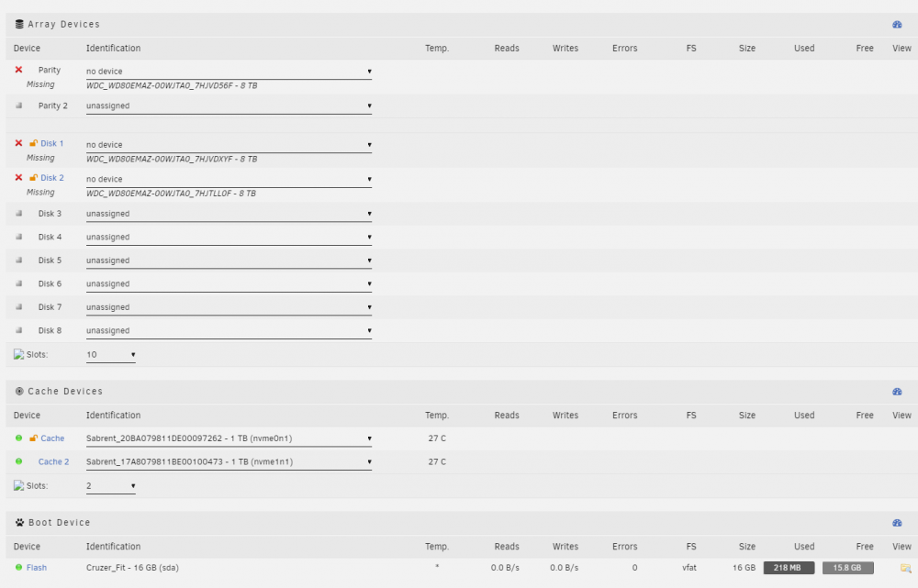918x588 pixels.
Task: Click the Array Slots icon
Action: click(x=18, y=354)
